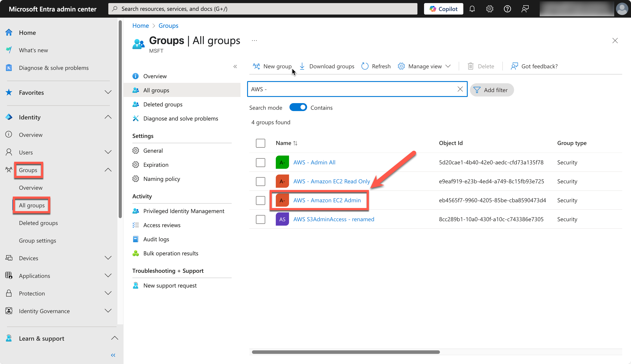Collapse the Groups section in the sidebar
Image resolution: width=631 pixels, height=364 pixels.
pos(108,170)
